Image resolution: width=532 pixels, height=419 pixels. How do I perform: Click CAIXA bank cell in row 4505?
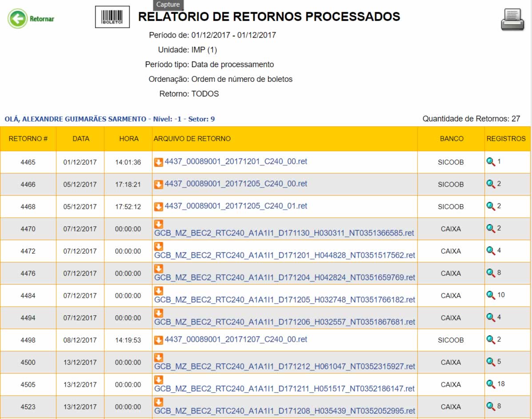tap(451, 385)
